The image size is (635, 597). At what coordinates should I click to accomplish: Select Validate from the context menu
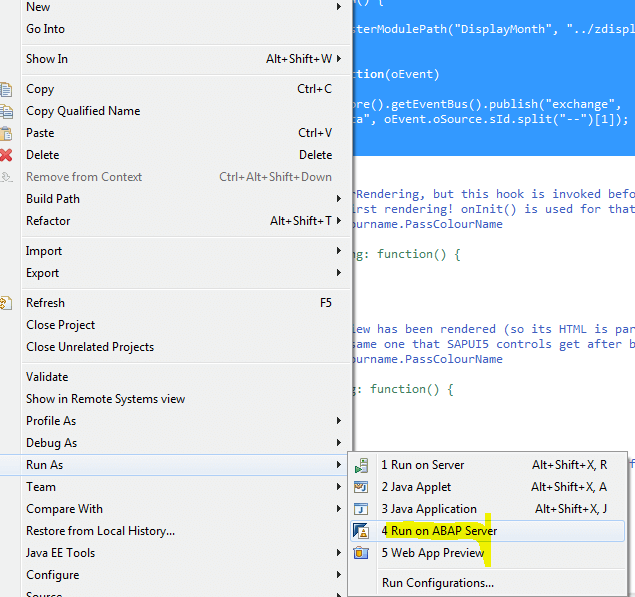pos(47,377)
